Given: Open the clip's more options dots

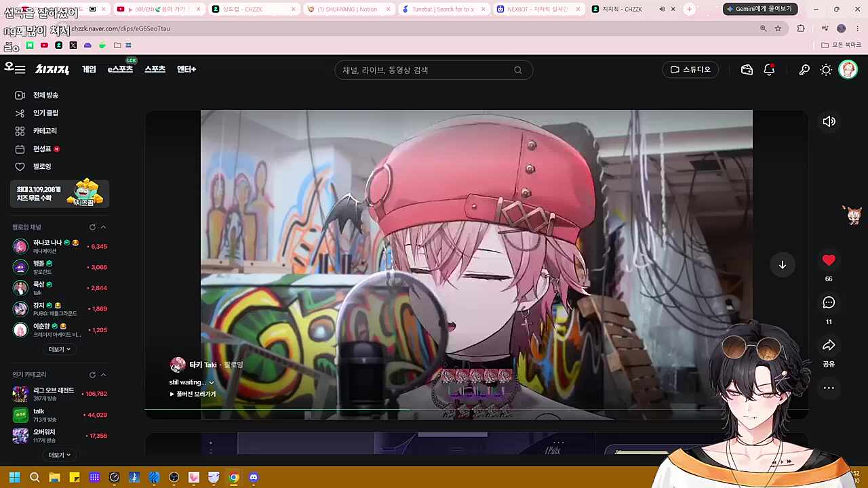Looking at the screenshot, I should (x=829, y=388).
